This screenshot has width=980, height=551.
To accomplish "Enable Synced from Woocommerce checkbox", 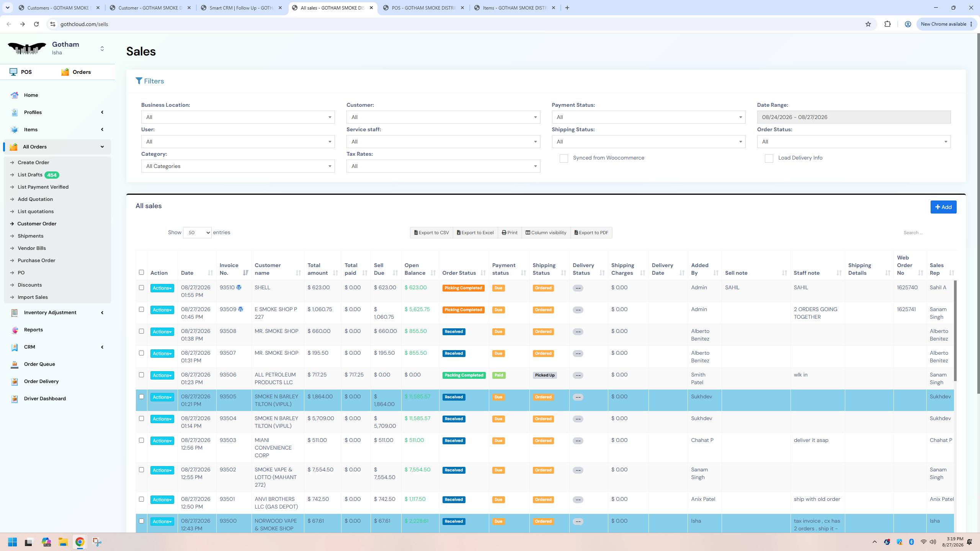I will 563,158.
